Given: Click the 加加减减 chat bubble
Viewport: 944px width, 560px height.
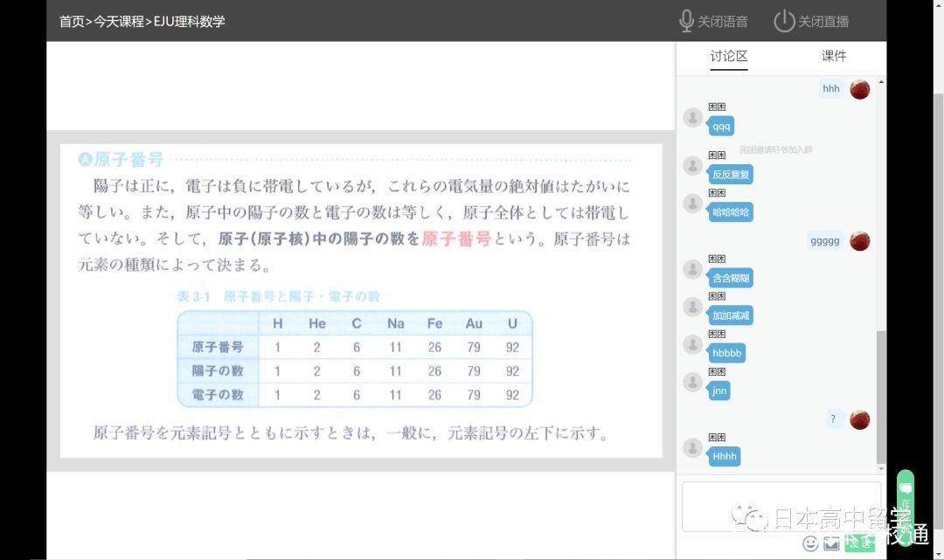Looking at the screenshot, I should (731, 315).
